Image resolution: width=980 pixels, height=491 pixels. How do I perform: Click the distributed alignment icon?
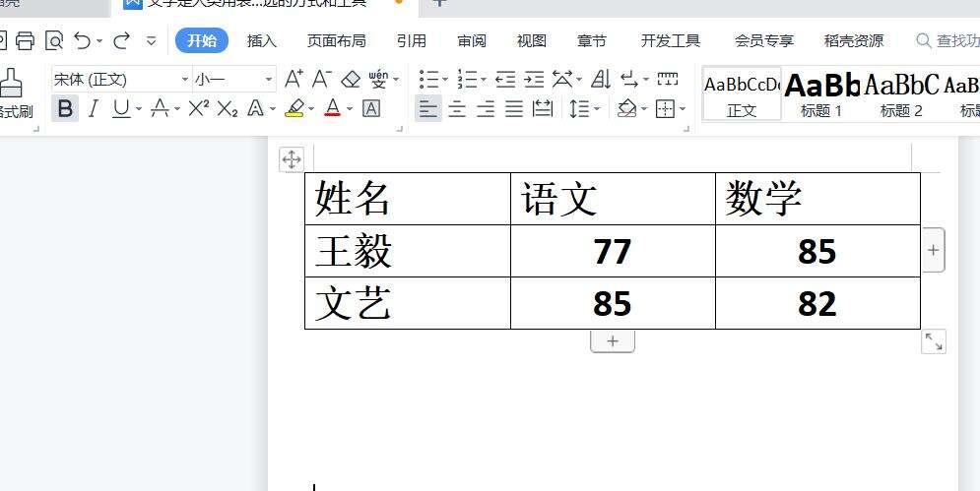(543, 108)
